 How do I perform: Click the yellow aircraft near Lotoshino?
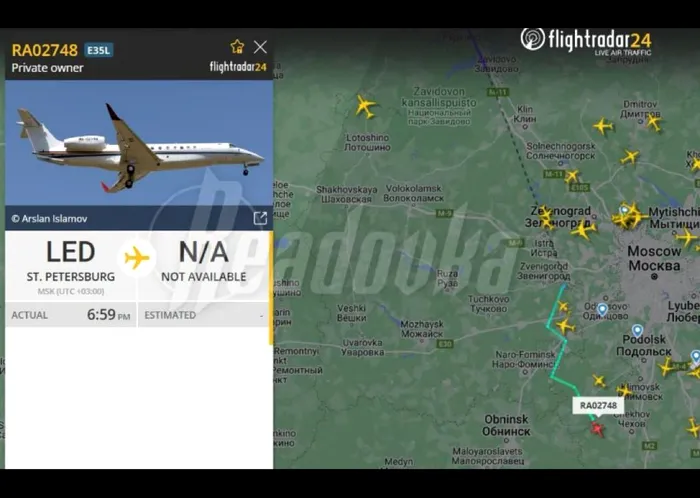tap(365, 106)
